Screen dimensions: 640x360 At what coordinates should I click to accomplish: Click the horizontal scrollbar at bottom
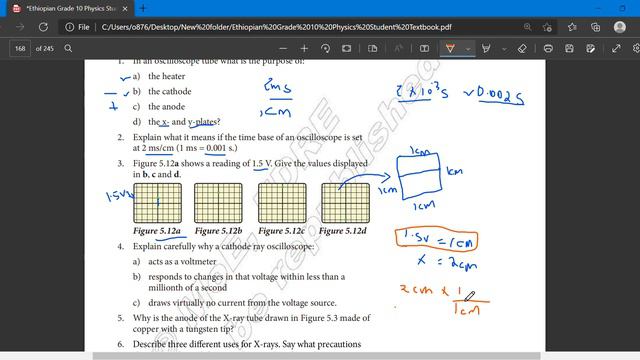[x=316, y=356]
